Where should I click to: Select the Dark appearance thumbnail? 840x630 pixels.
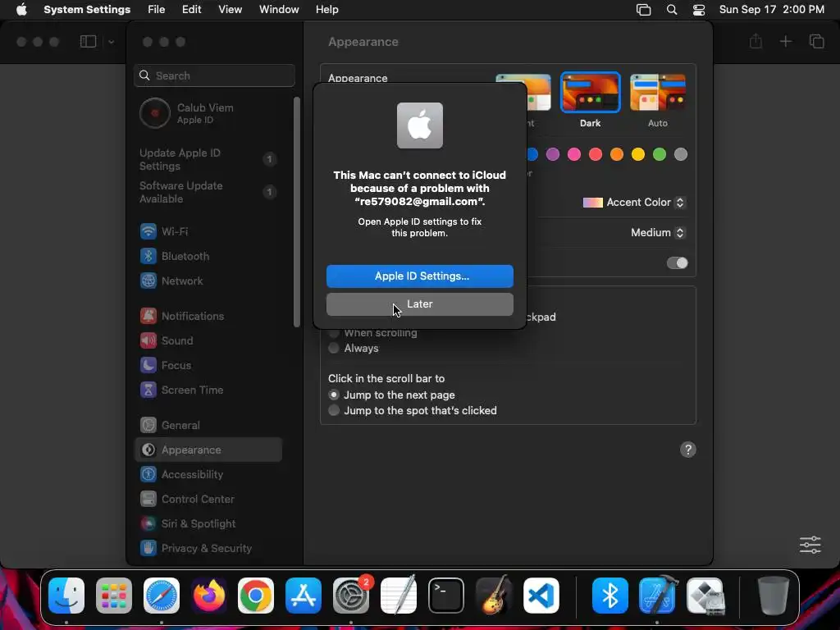coord(591,92)
